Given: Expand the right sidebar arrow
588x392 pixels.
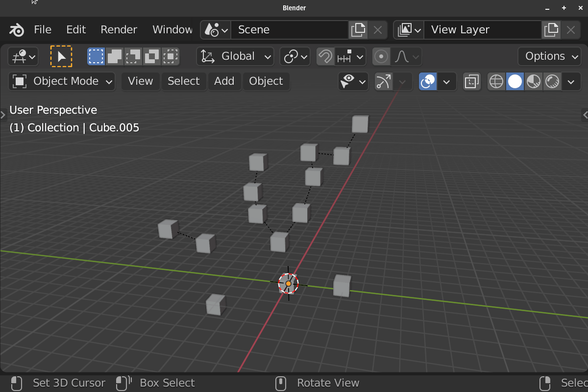Looking at the screenshot, I should point(585,115).
